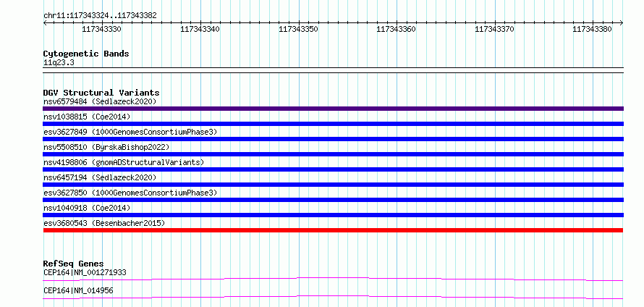Image resolution: width=644 pixels, height=307 pixels.
Task: Click the cytogenetic band 11q23.3 bar
Action: point(333,70)
